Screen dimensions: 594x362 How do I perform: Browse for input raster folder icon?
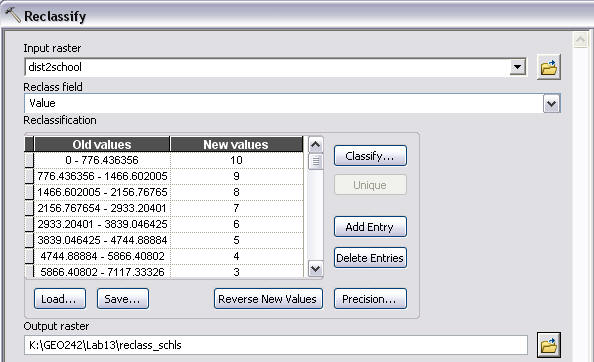(x=549, y=67)
